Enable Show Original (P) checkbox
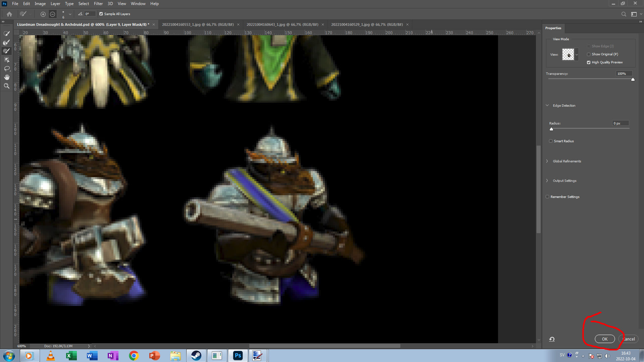 (x=589, y=54)
